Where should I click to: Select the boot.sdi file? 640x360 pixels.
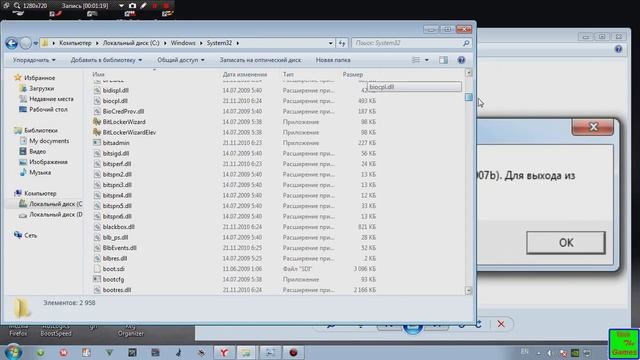click(x=113, y=269)
